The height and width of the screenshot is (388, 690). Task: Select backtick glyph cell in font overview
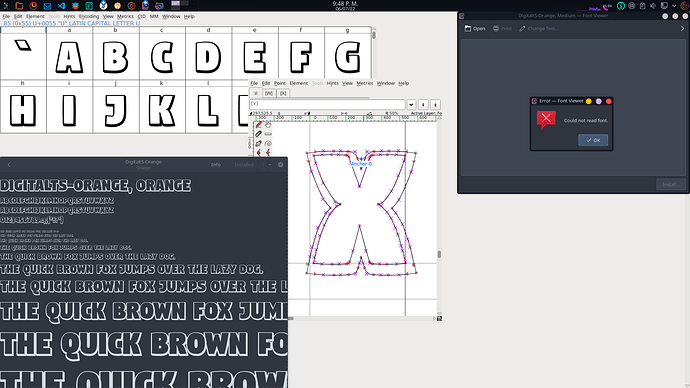[x=23, y=57]
